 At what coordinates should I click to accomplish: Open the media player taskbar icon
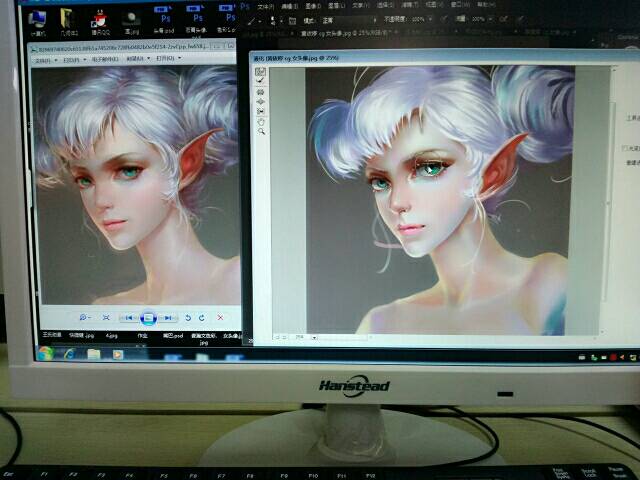[118, 355]
